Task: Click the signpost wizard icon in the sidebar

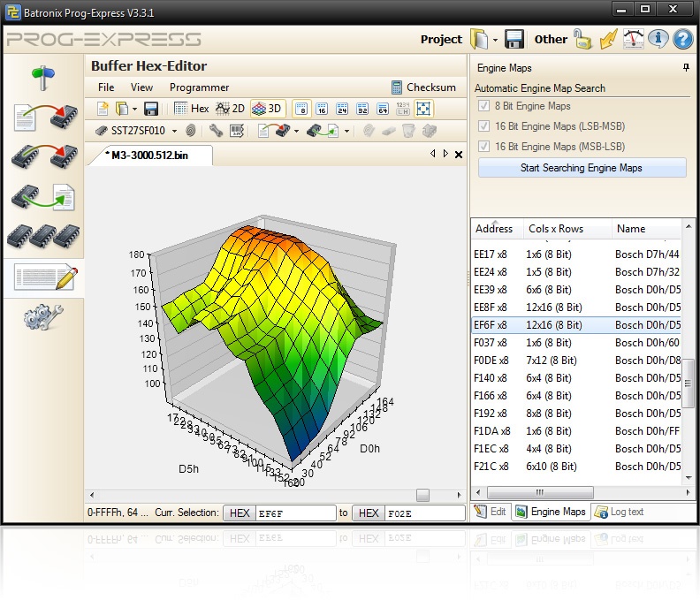Action: coord(43,77)
